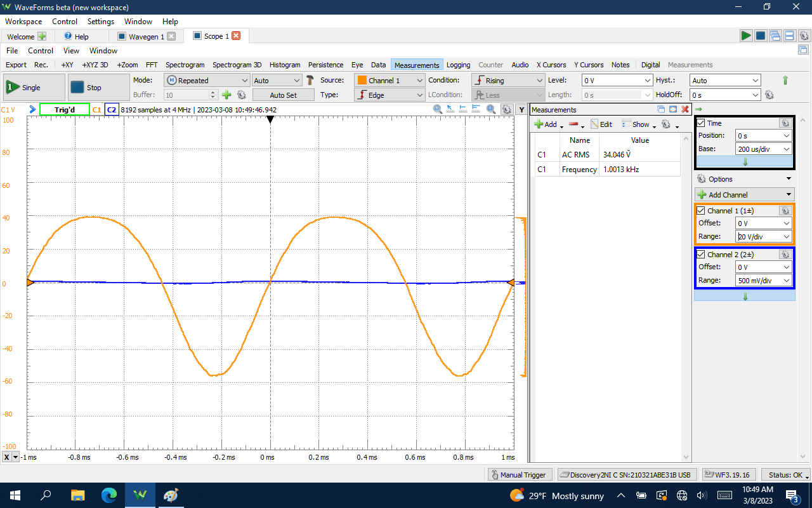Close the Wavegen 1 tab
812x508 pixels.
point(171,36)
